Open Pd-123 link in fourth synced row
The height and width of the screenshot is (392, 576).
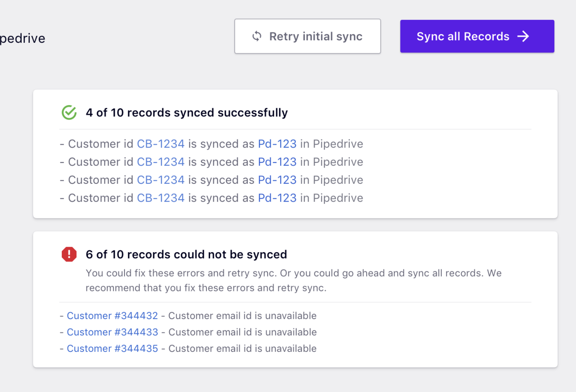(x=277, y=198)
